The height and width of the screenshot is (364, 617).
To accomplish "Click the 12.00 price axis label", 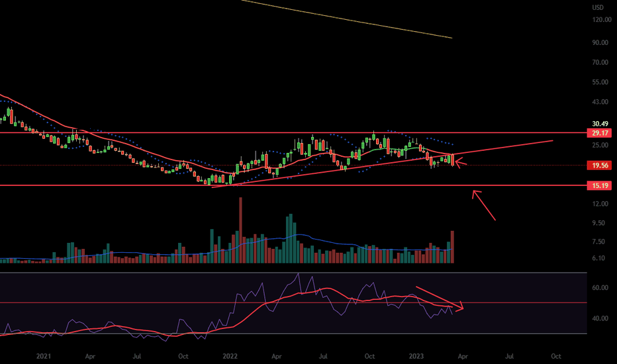I will pos(600,203).
